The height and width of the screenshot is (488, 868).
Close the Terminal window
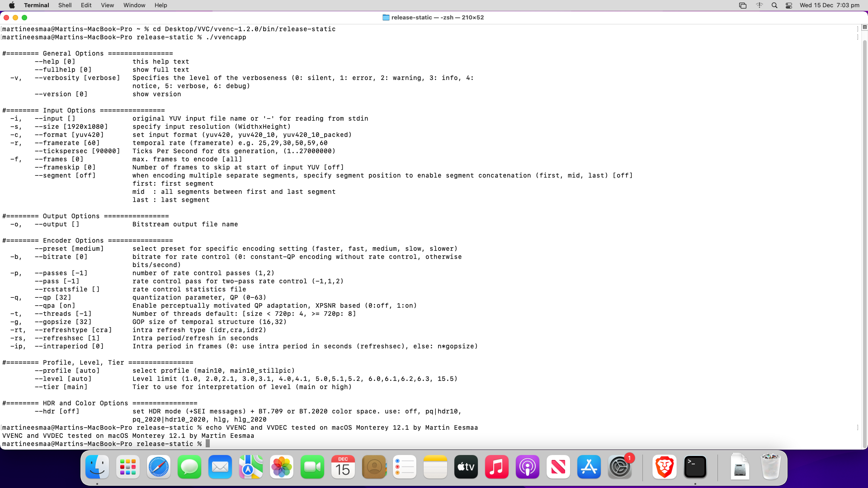pos(6,18)
